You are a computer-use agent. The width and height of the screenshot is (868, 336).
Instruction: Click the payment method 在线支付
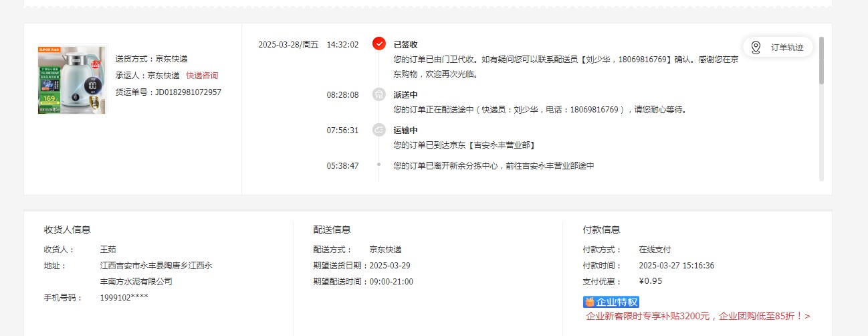[x=655, y=250]
